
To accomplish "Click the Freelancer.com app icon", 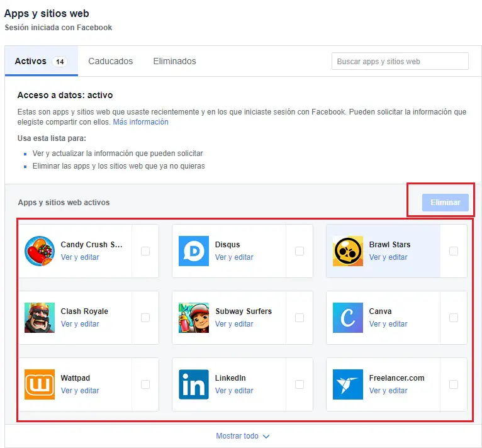I will pos(348,384).
